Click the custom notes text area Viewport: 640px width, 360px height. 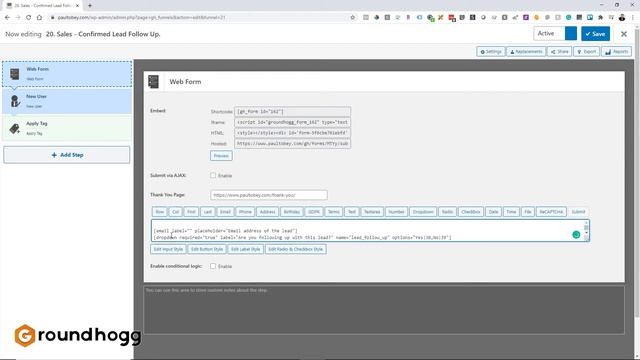pyautogui.click(x=384, y=309)
